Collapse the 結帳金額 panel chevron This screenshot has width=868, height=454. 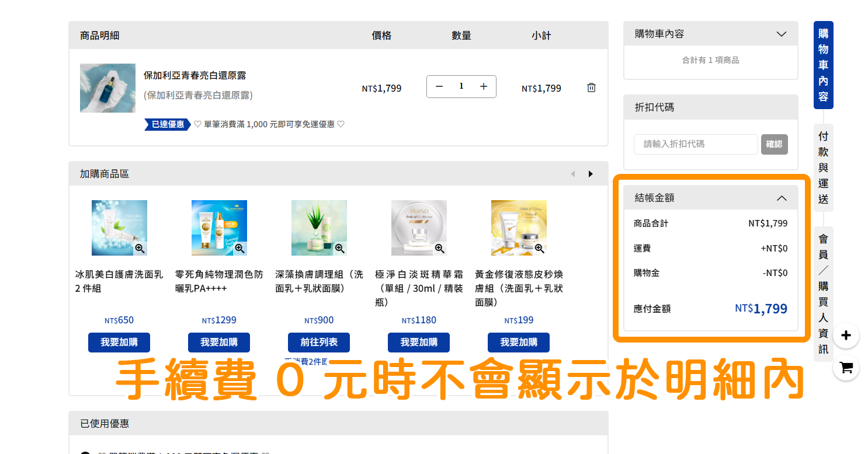782,198
